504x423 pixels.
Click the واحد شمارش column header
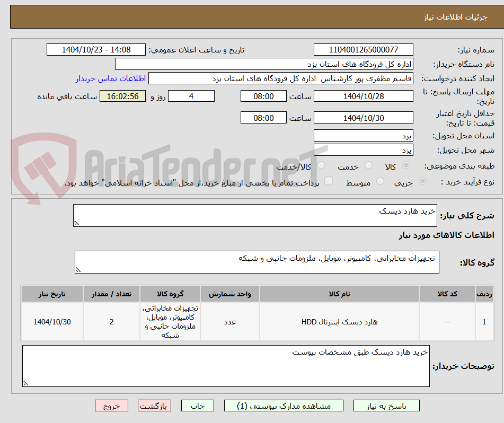pos(230,294)
